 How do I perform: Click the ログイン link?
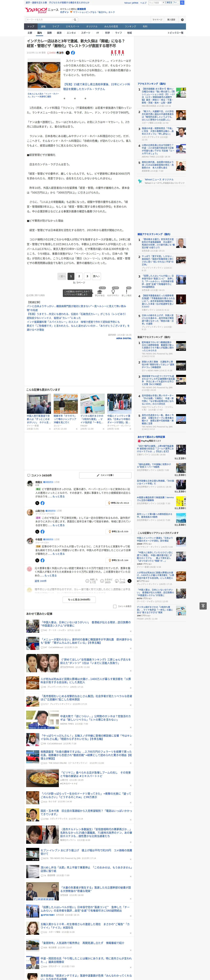point(64,12)
